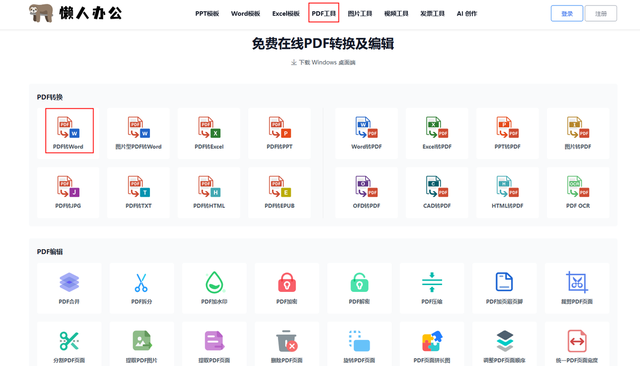The width and height of the screenshot is (640, 366).
Task: Open the Excel转PDF converter
Action: (x=437, y=133)
